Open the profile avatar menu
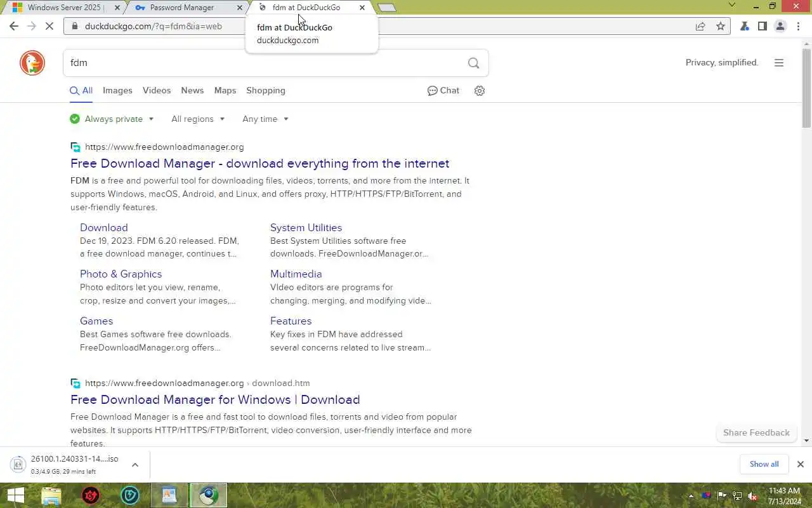This screenshot has width=812, height=508. 780,26
